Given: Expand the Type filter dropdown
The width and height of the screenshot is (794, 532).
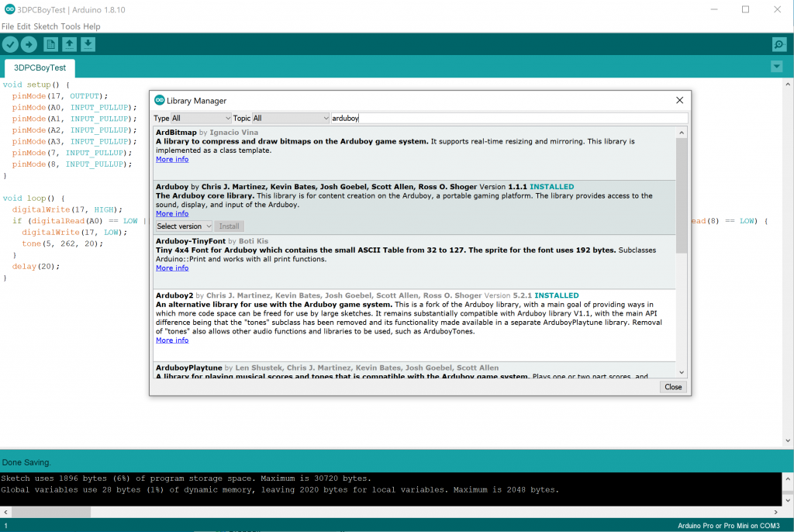Looking at the screenshot, I should 201,118.
